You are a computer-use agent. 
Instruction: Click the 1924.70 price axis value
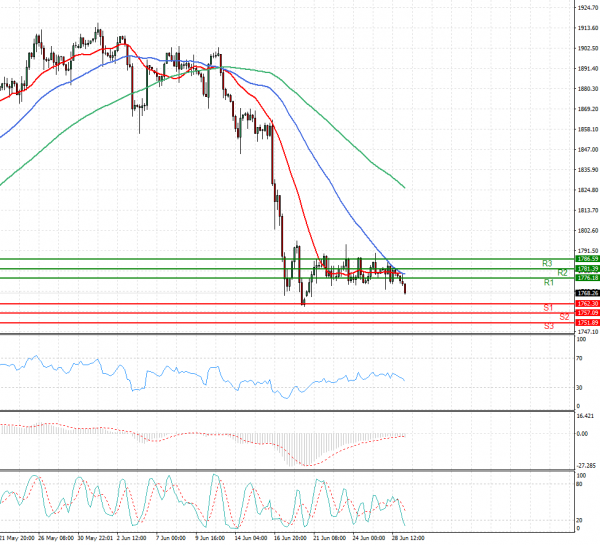[x=588, y=8]
